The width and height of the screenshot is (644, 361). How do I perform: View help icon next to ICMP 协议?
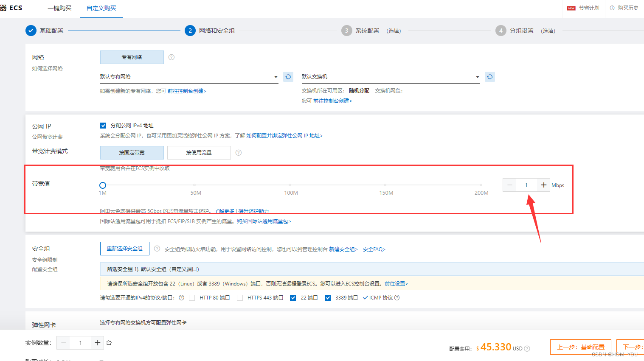tap(397, 297)
